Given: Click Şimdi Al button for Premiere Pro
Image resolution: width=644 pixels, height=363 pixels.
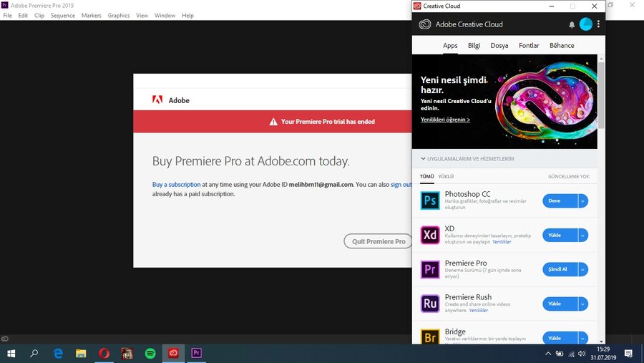Looking at the screenshot, I should pyautogui.click(x=560, y=269).
